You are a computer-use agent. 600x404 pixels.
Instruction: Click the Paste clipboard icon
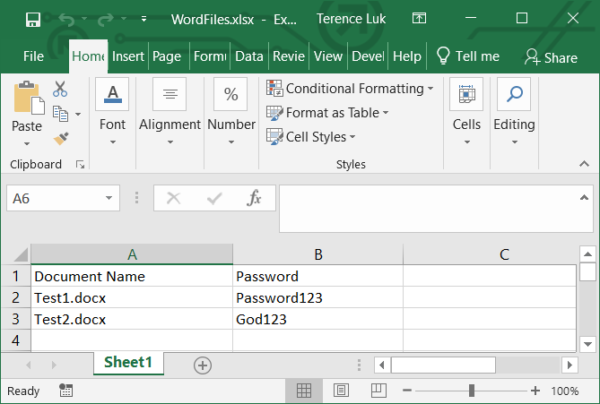(x=28, y=98)
